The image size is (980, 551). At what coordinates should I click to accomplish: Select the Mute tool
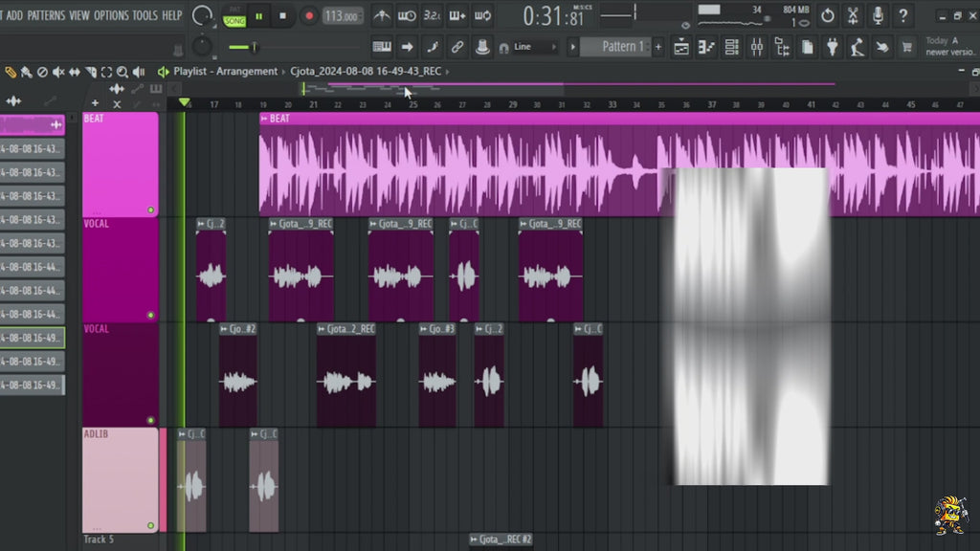click(59, 72)
